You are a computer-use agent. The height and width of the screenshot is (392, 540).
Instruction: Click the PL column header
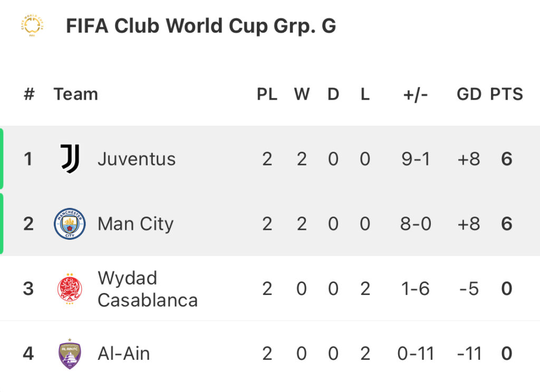point(267,94)
